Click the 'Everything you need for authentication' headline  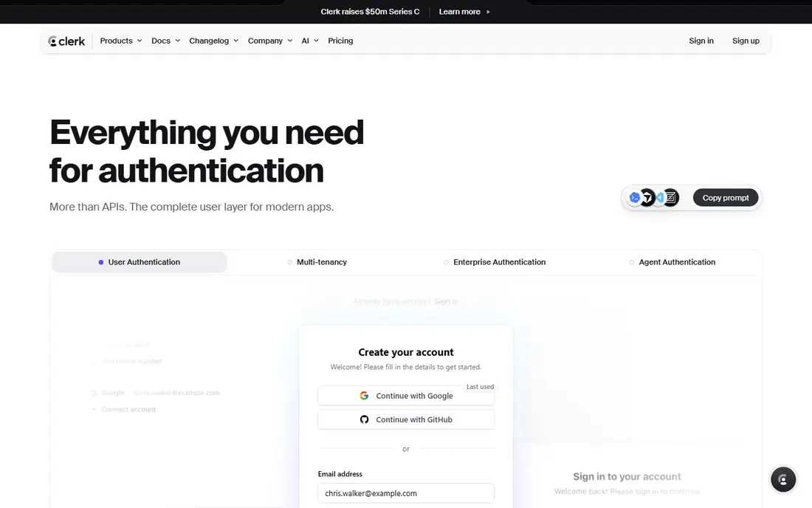point(207,151)
